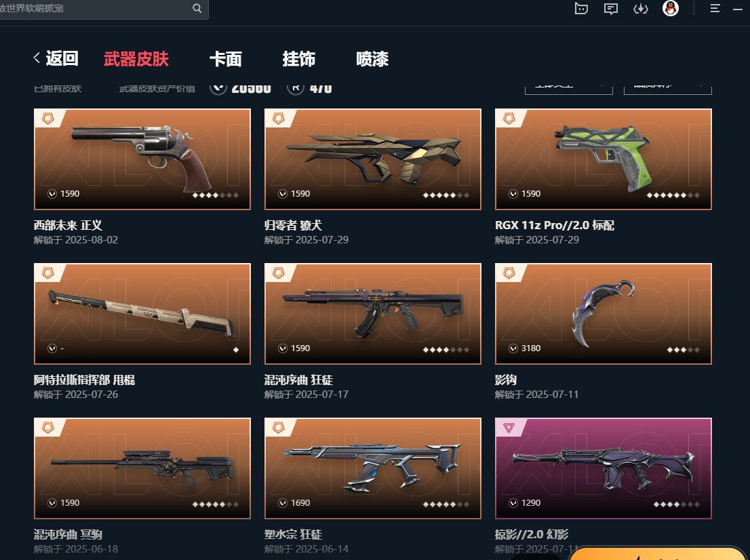Click the back arrow next to 返回
Image resolution: width=750 pixels, height=560 pixels.
pos(37,58)
